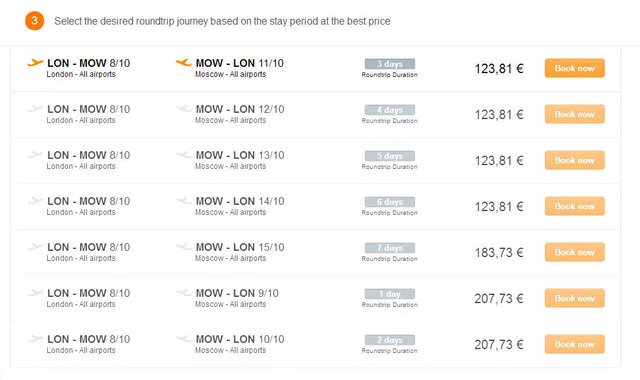Select the 6 days duration badge

390,202
